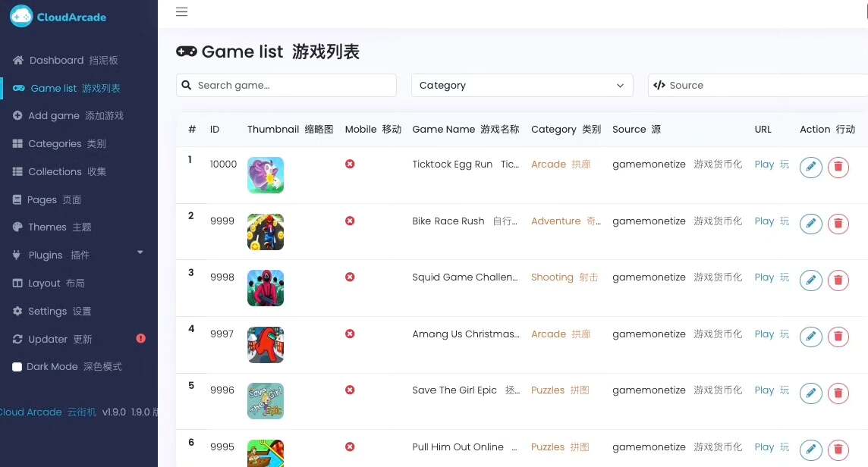Click Arcade category of Ticktock Egg Run
Viewport: 868px width, 467px height.
pos(561,164)
